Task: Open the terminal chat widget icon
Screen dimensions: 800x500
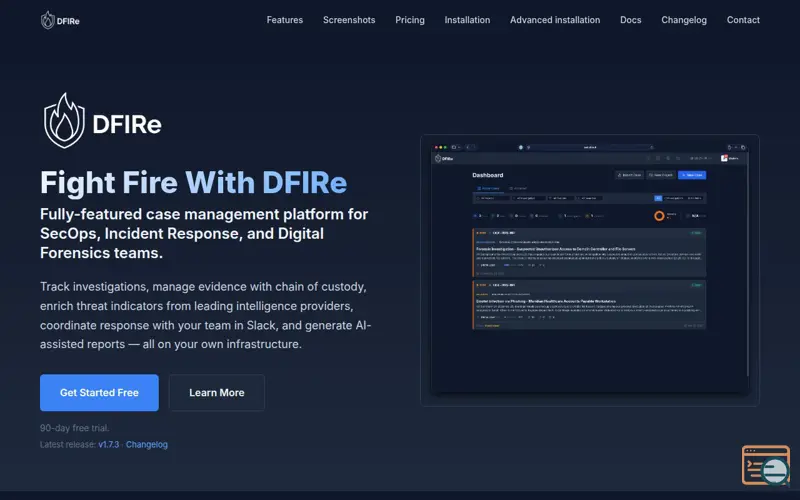Action: (x=765, y=465)
